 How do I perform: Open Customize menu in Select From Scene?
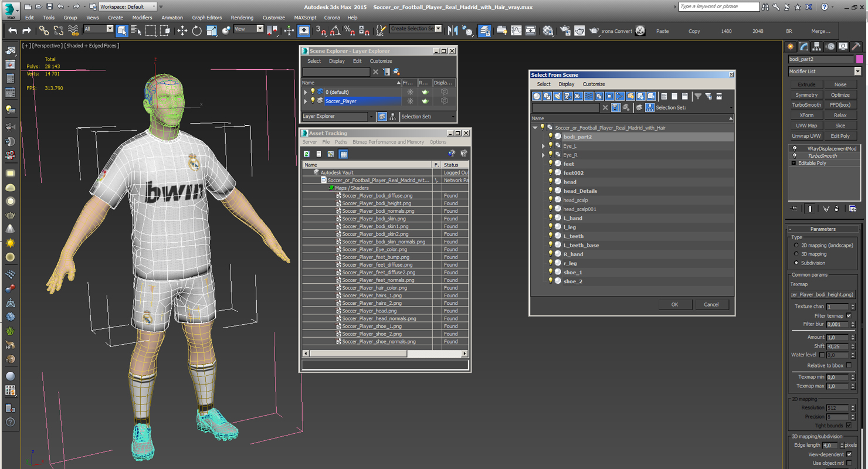(594, 84)
